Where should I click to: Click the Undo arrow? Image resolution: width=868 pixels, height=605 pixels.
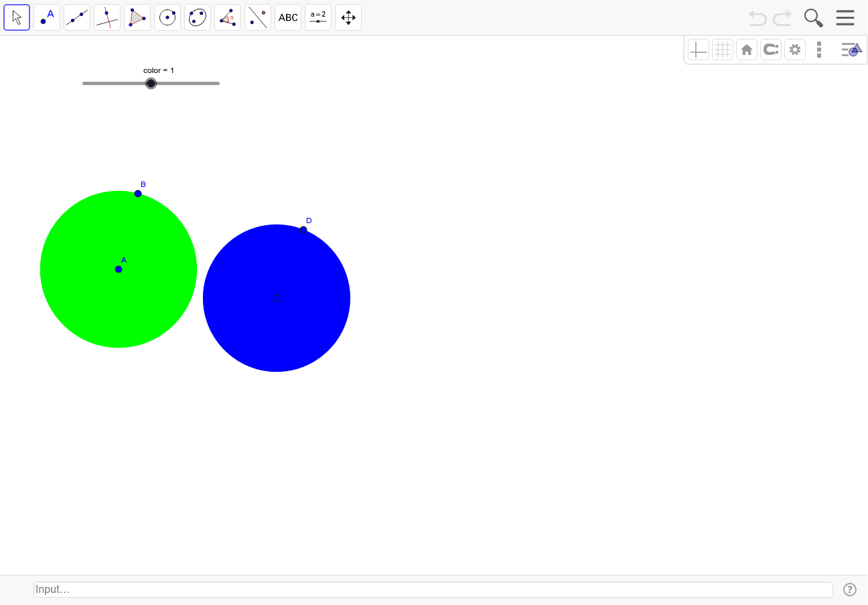(757, 18)
